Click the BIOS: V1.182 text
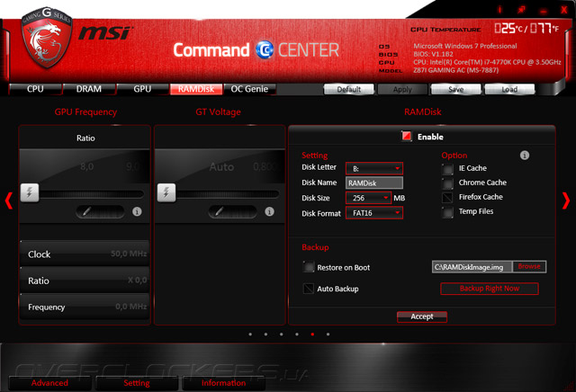This screenshot has height=392, width=576. [x=433, y=54]
